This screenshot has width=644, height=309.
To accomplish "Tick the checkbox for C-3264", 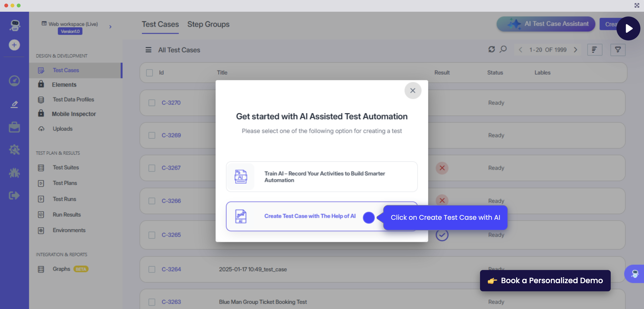I will [x=152, y=269].
